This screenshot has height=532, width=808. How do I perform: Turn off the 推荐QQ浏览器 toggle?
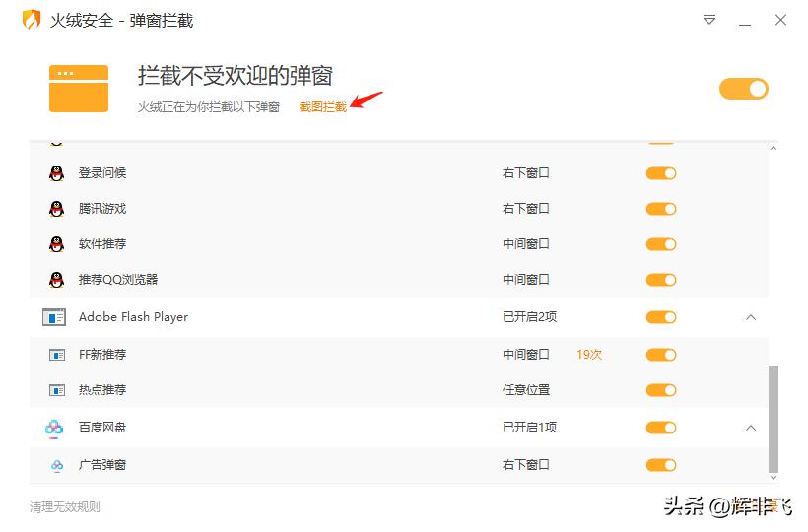pos(661,280)
